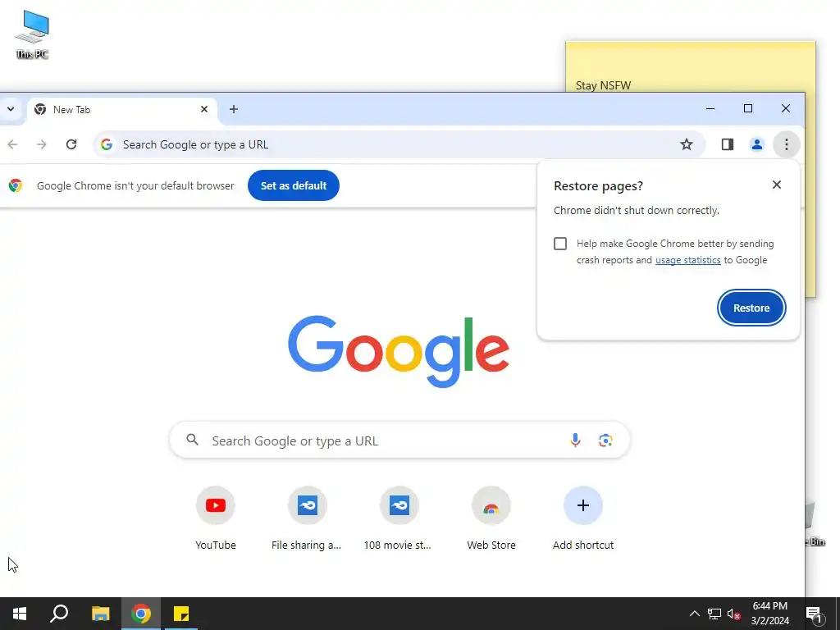This screenshot has height=630, width=840.
Task: Dismiss the Restore pages popup
Action: pos(776,185)
